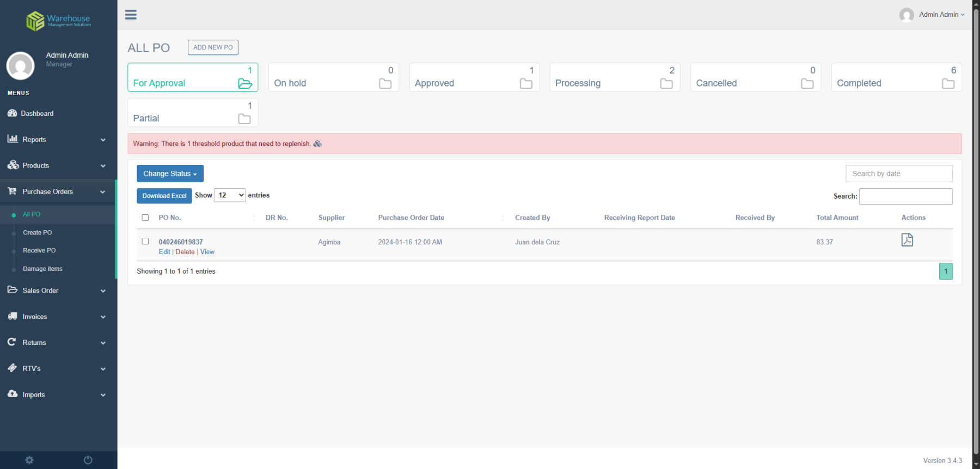Click the Delete link for the PO
The height and width of the screenshot is (469, 980).
coord(185,252)
